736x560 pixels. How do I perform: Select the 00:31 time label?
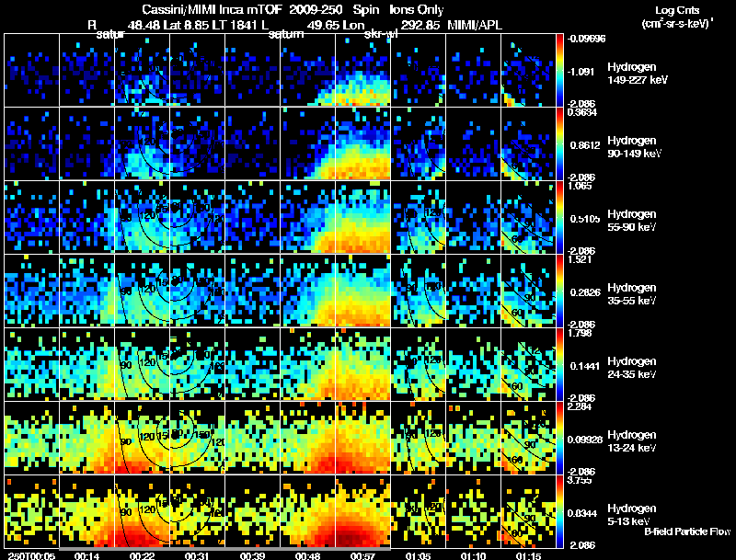tap(197, 555)
